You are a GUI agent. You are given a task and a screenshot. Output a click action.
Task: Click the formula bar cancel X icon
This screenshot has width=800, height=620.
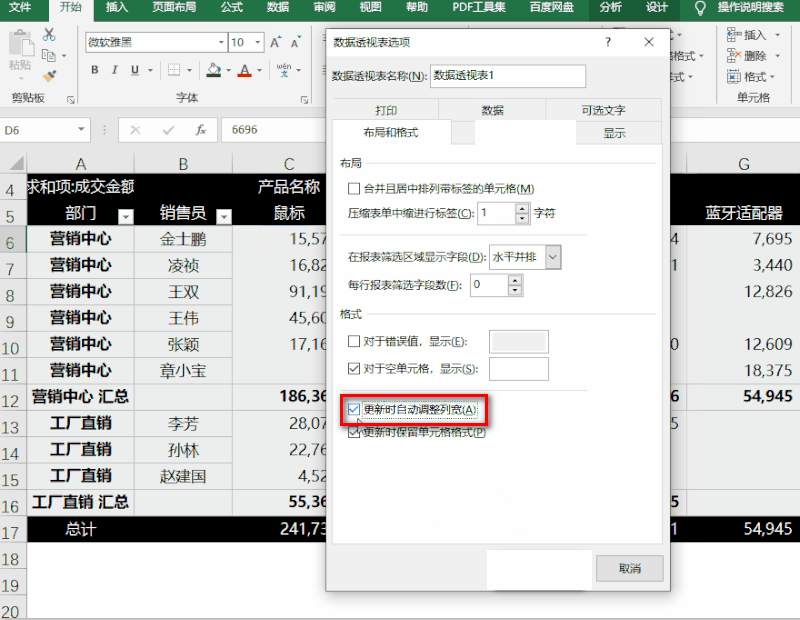click(135, 130)
